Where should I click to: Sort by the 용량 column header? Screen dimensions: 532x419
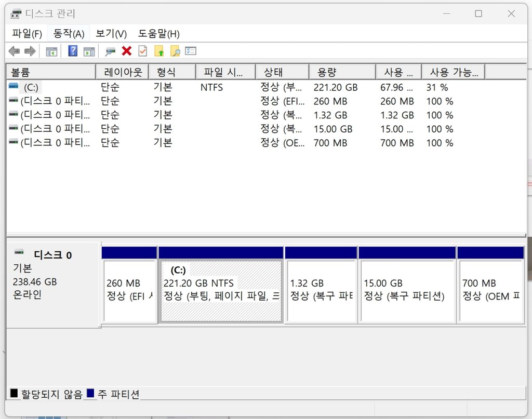342,72
